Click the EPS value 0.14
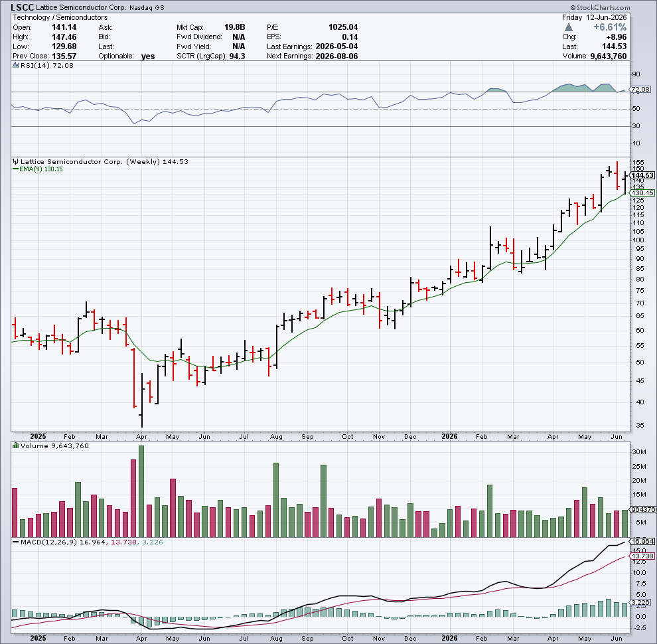 (x=350, y=37)
